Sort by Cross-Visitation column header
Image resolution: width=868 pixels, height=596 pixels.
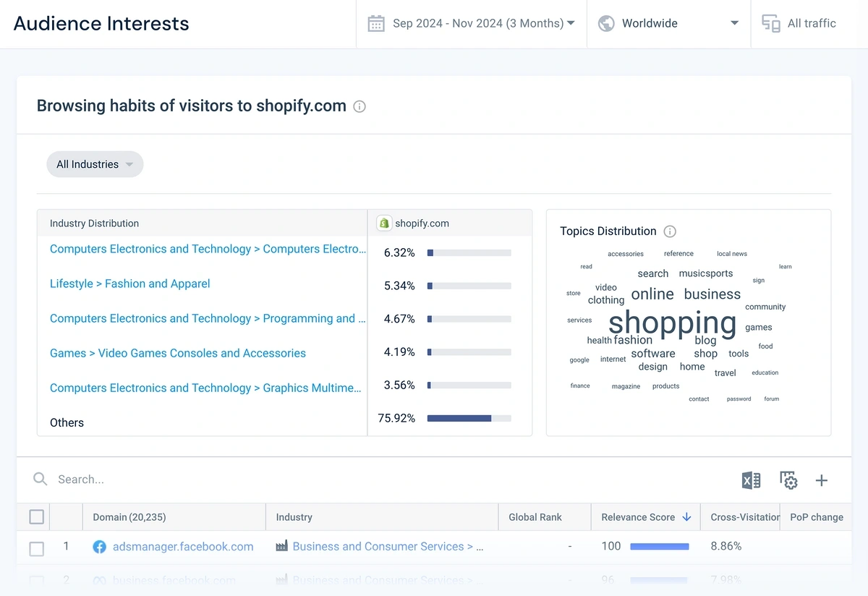[745, 517]
